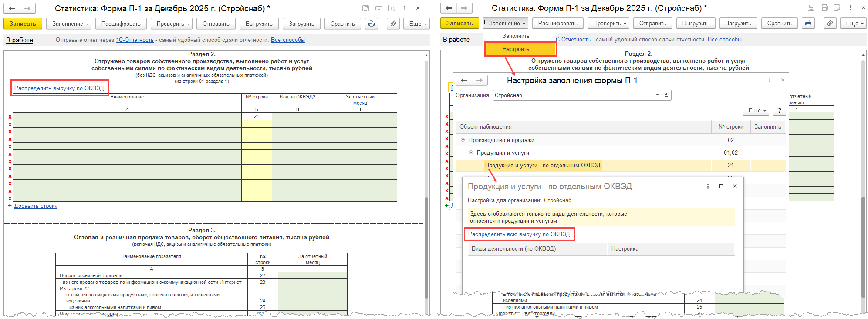Delete row 21 using its red X

(x=10, y=117)
